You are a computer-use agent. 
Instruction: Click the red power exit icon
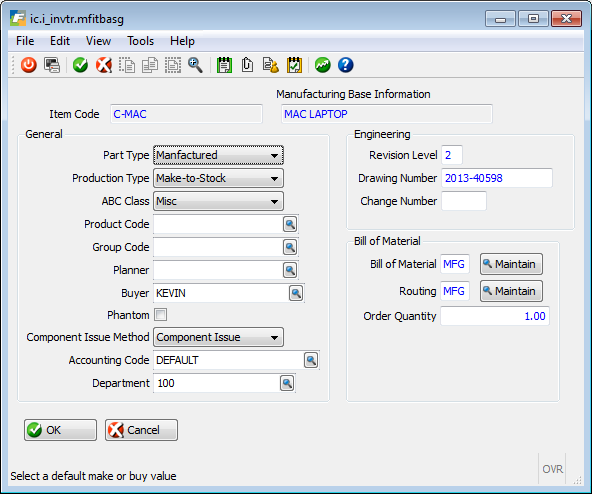click(29, 65)
